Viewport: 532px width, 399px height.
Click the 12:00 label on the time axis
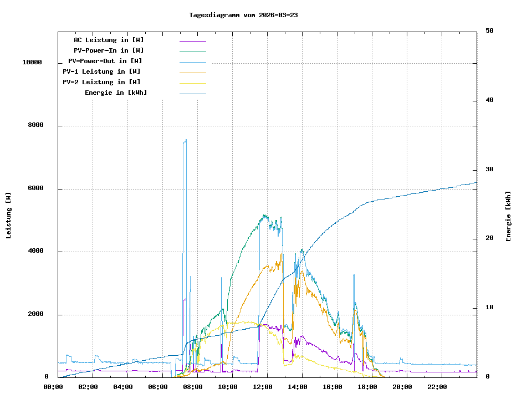[x=262, y=387]
